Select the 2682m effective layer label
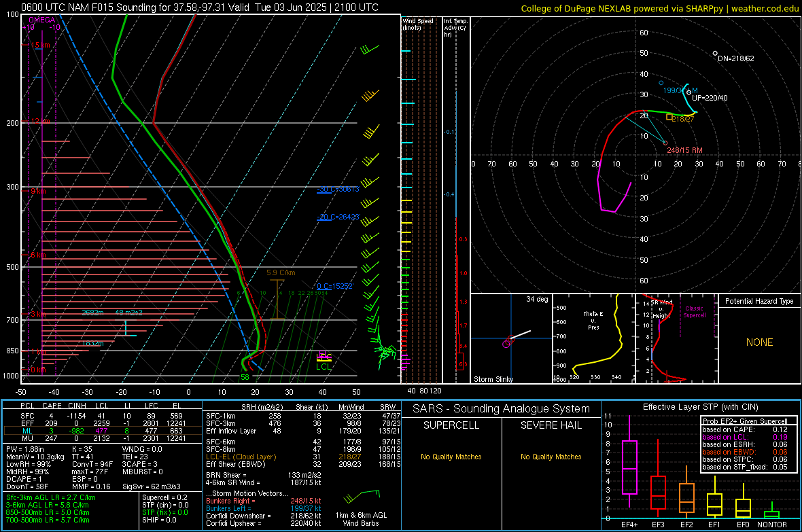 (92, 313)
